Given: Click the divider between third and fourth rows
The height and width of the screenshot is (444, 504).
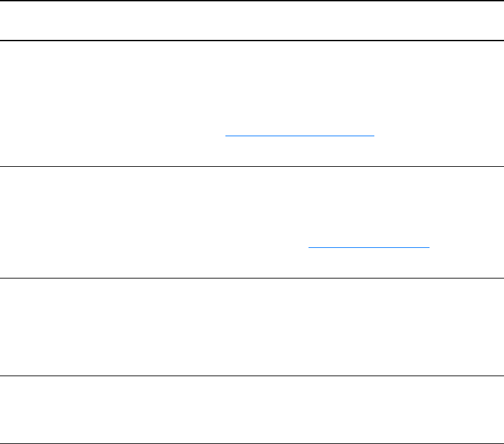Looking at the screenshot, I should click(x=252, y=376).
